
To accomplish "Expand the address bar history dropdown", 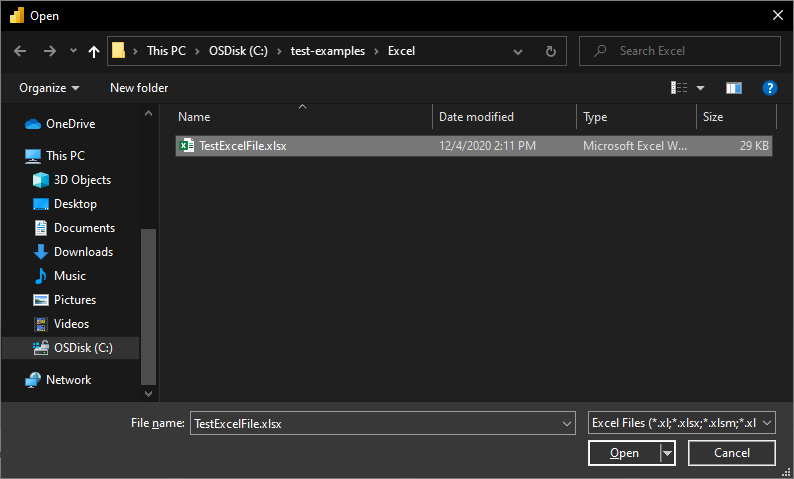I will (518, 51).
